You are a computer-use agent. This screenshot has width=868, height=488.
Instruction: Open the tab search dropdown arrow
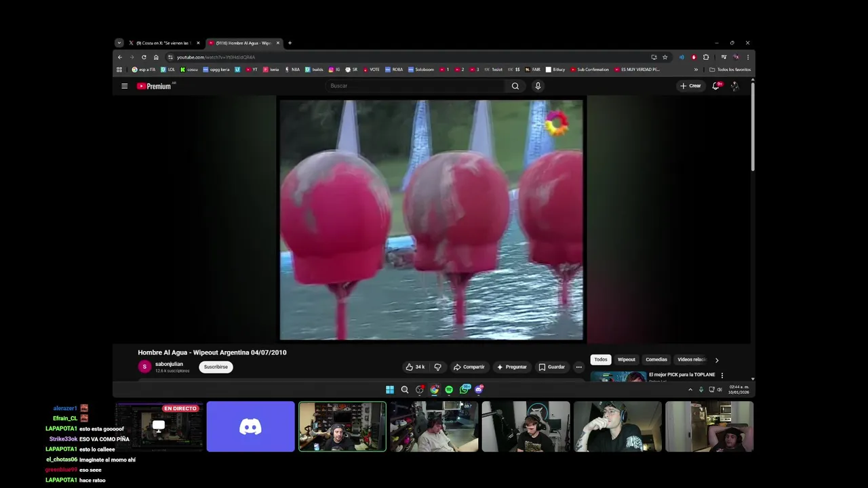[x=119, y=43]
